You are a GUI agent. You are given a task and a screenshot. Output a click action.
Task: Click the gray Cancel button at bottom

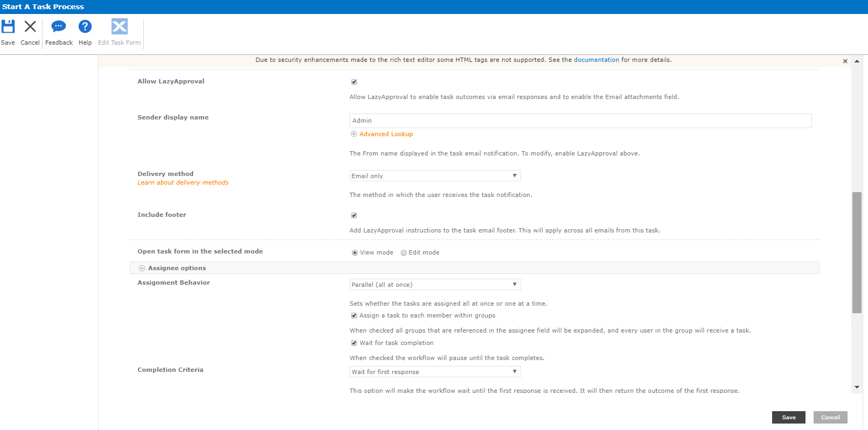click(830, 418)
